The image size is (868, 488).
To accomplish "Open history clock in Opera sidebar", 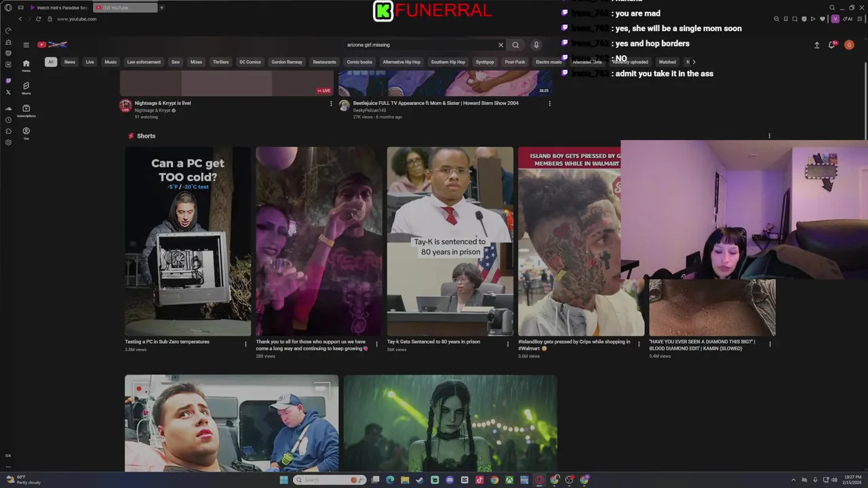I will 8,120.
